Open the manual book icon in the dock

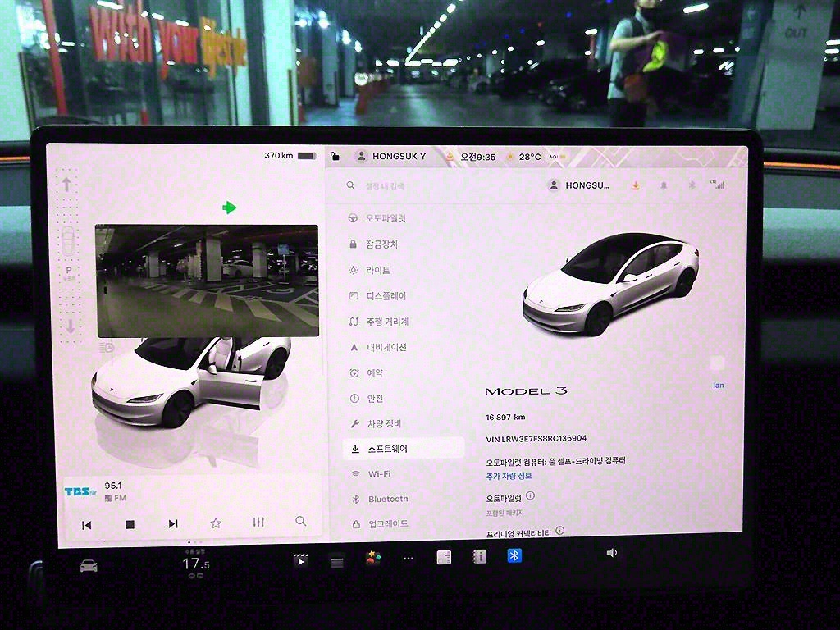(479, 557)
